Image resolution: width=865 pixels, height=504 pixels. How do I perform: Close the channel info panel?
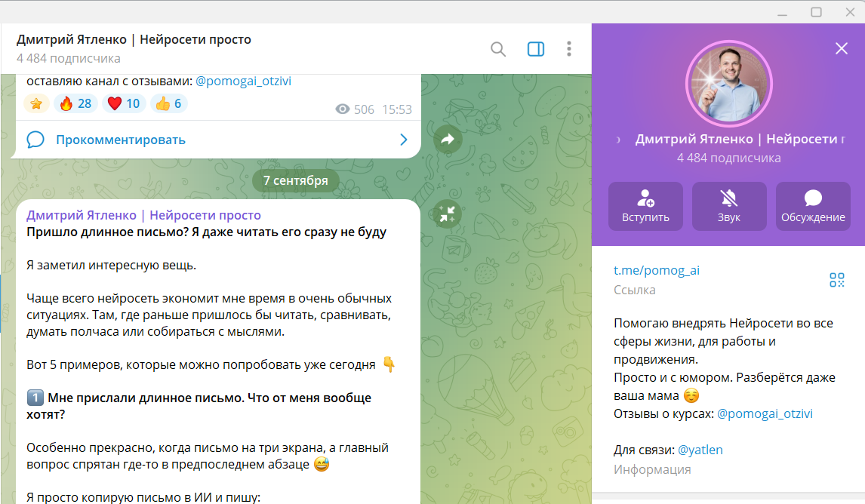[842, 48]
